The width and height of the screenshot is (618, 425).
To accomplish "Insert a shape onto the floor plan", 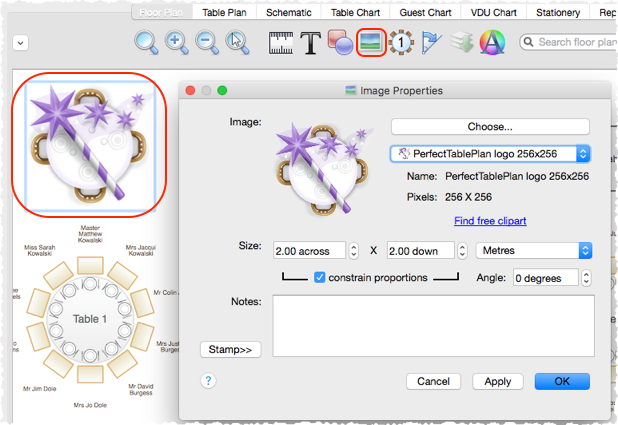I will (340, 42).
